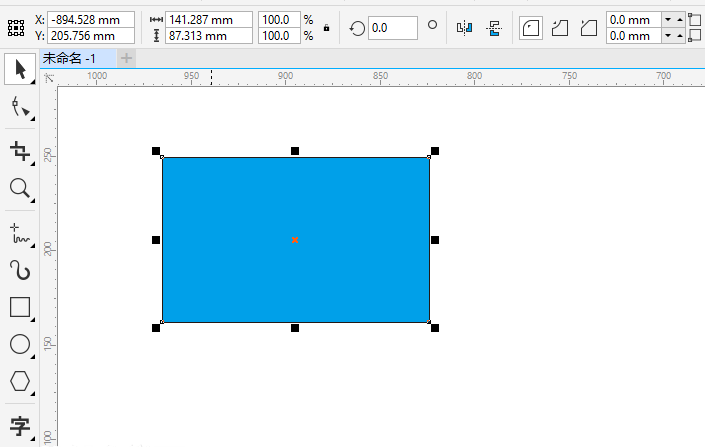The width and height of the screenshot is (705, 447).
Task: Click the relative corner scaling circle toggle
Action: 432,25
